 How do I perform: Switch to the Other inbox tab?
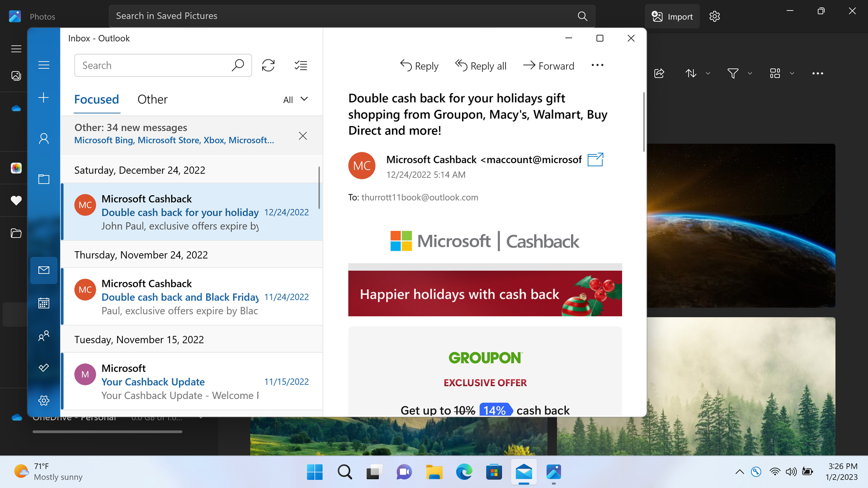152,99
